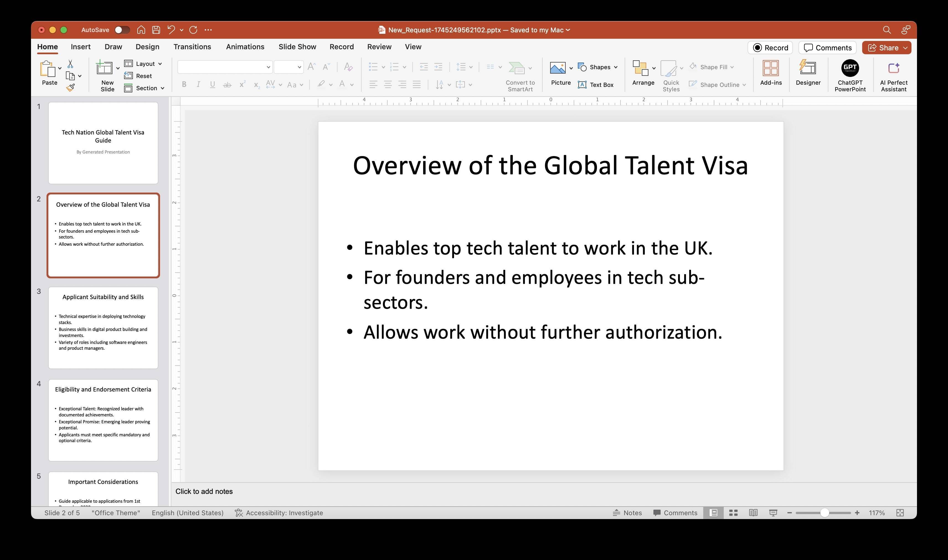Image resolution: width=948 pixels, height=560 pixels.
Task: Zoom out with the minus button
Action: click(x=789, y=512)
